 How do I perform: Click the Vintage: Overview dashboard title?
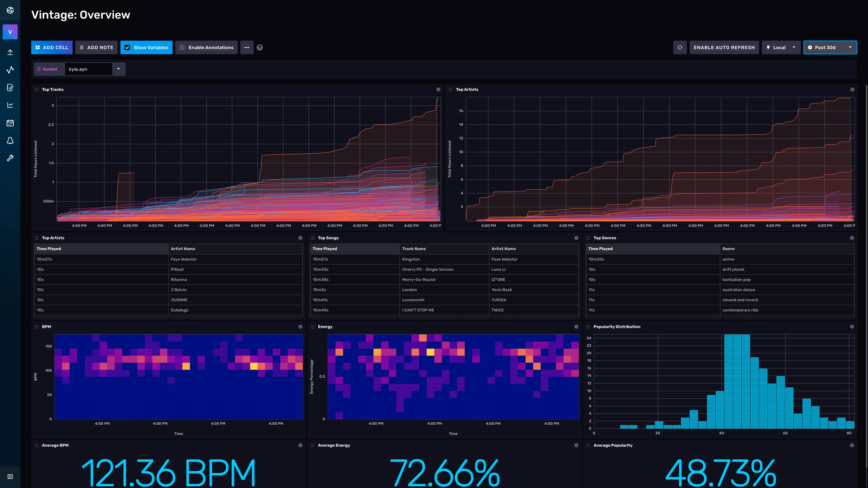81,15
